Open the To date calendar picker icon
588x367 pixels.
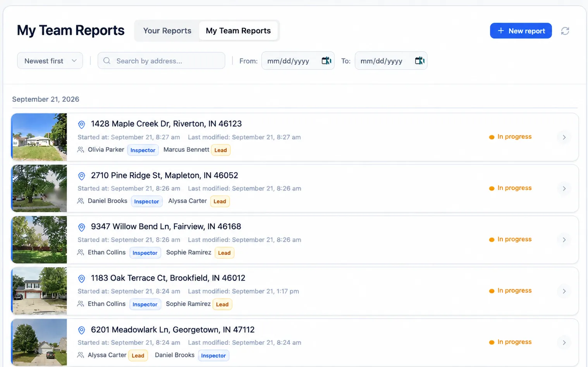pyautogui.click(x=420, y=61)
